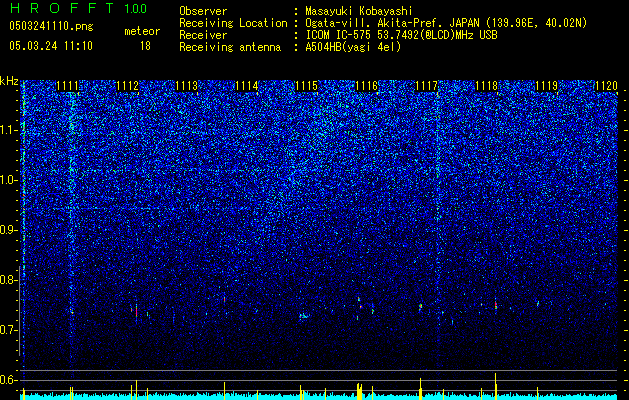
Task: Click the 1120 time marker
Action: pyautogui.click(x=606, y=86)
